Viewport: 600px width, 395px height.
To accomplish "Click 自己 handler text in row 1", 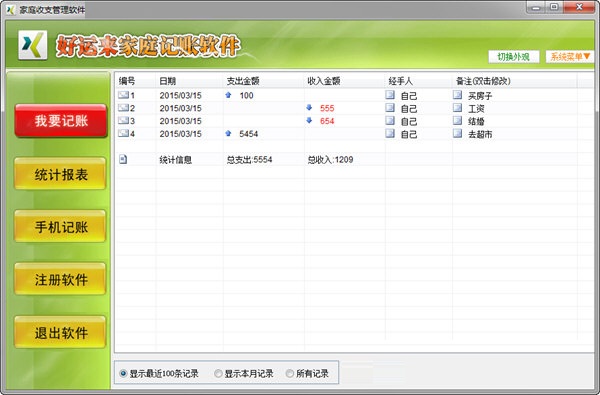I will [409, 96].
